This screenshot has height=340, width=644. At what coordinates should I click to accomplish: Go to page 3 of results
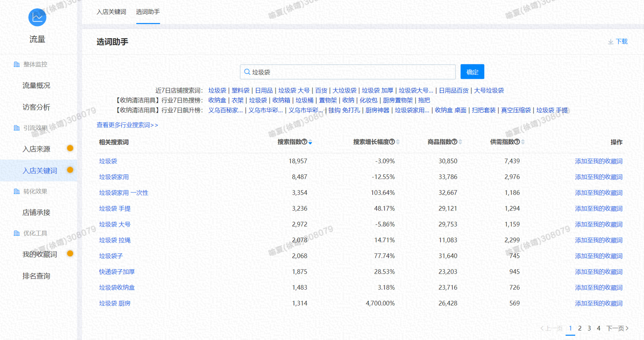[x=589, y=328]
